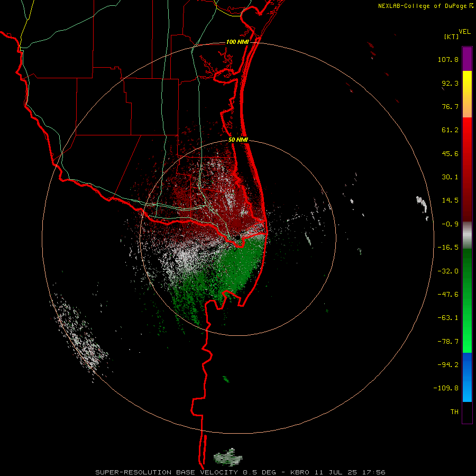
Task: Click the VEL label above the color scale
Action: coord(464,31)
